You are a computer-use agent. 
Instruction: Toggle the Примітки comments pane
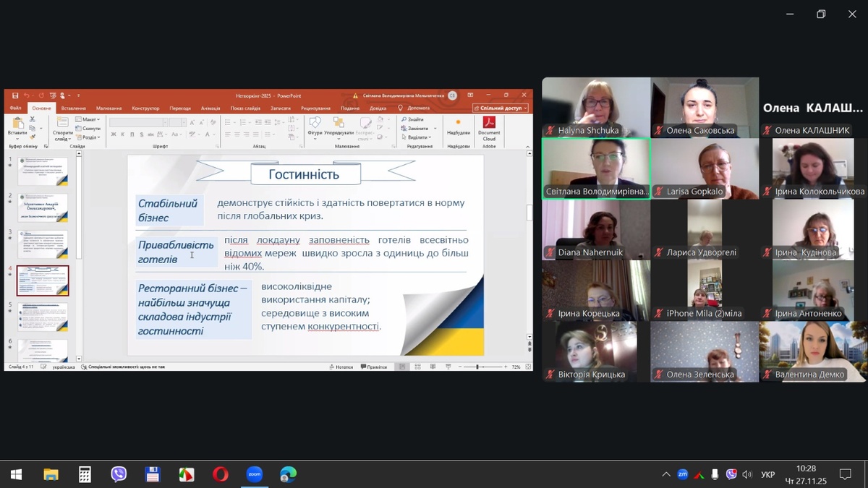(x=374, y=367)
